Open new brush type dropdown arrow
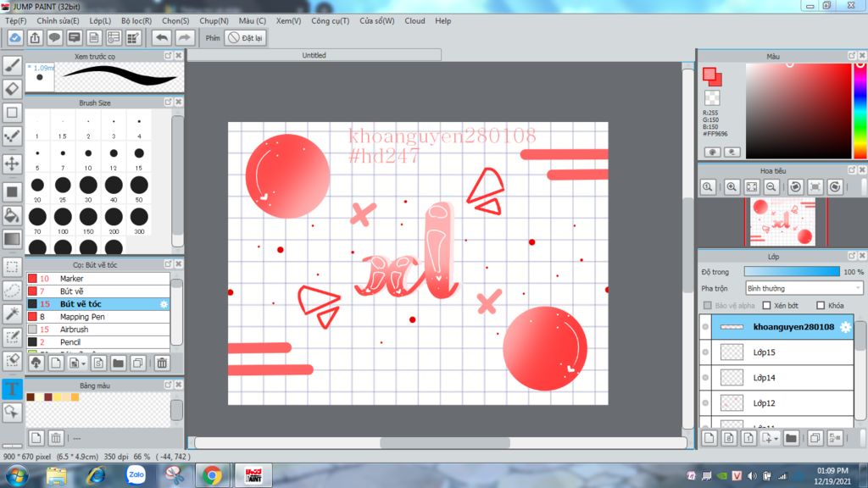This screenshot has width=868, height=488. click(x=84, y=363)
